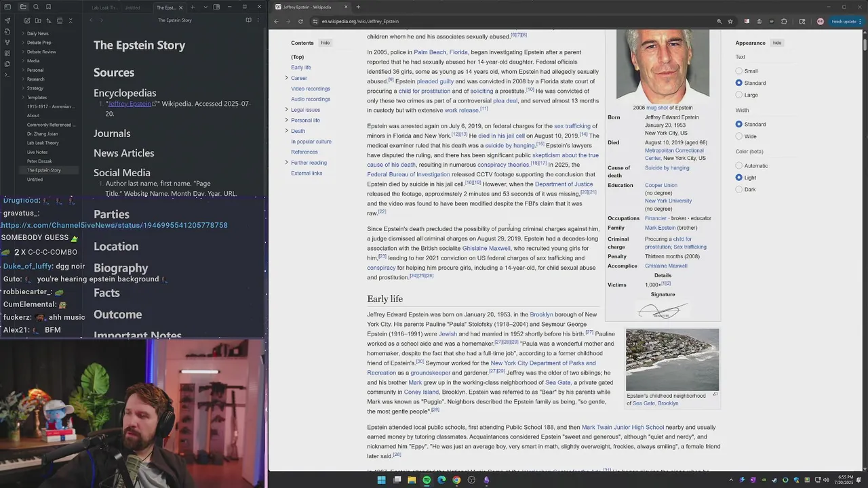Switch to the Lab Leak Theory tab
This screenshot has width=868, height=488.
pos(104,7)
